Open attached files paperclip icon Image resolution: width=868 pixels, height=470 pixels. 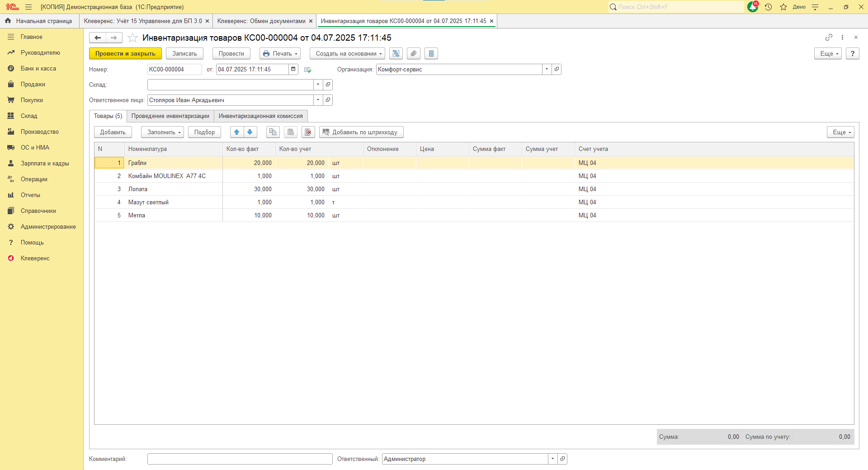tap(414, 53)
